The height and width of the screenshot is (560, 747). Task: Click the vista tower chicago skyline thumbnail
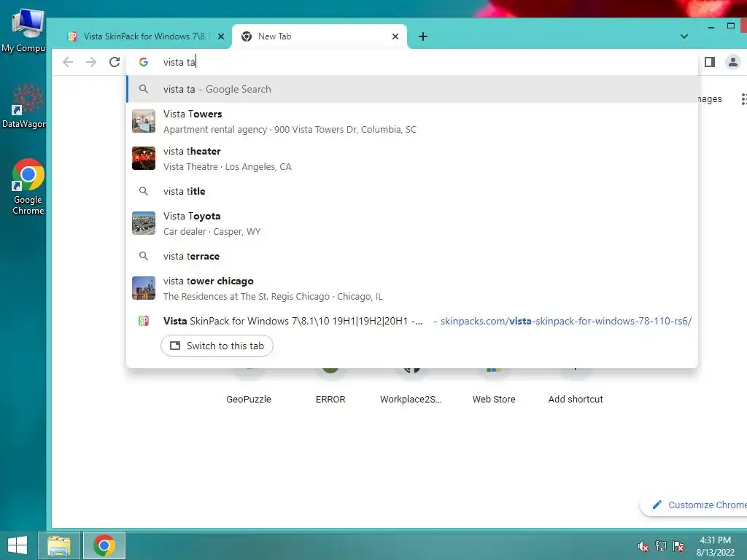pos(144,288)
